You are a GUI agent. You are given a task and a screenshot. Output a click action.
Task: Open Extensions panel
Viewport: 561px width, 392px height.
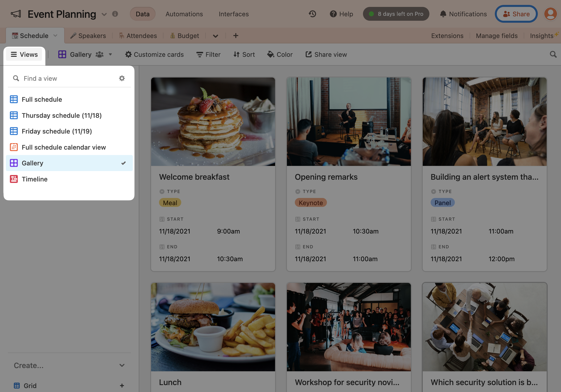pyautogui.click(x=447, y=36)
